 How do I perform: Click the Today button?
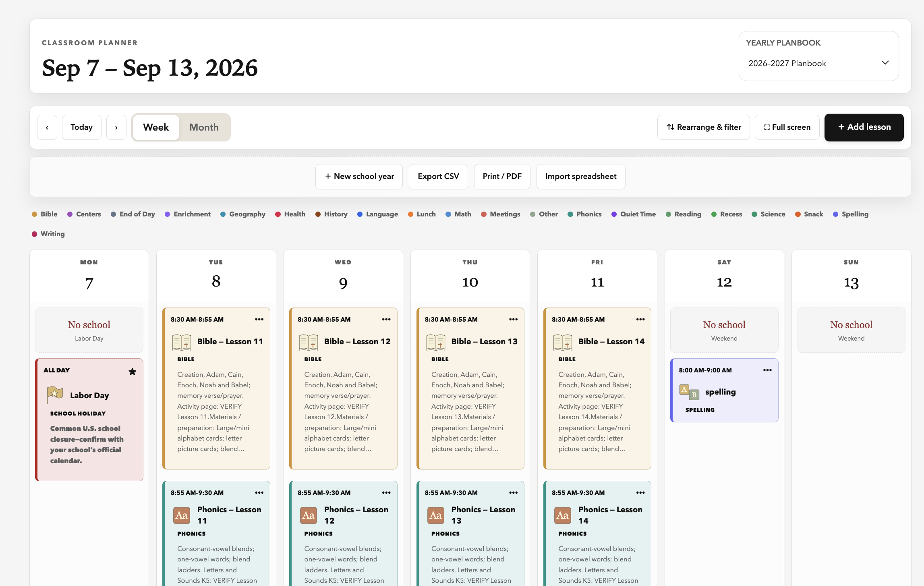click(82, 127)
